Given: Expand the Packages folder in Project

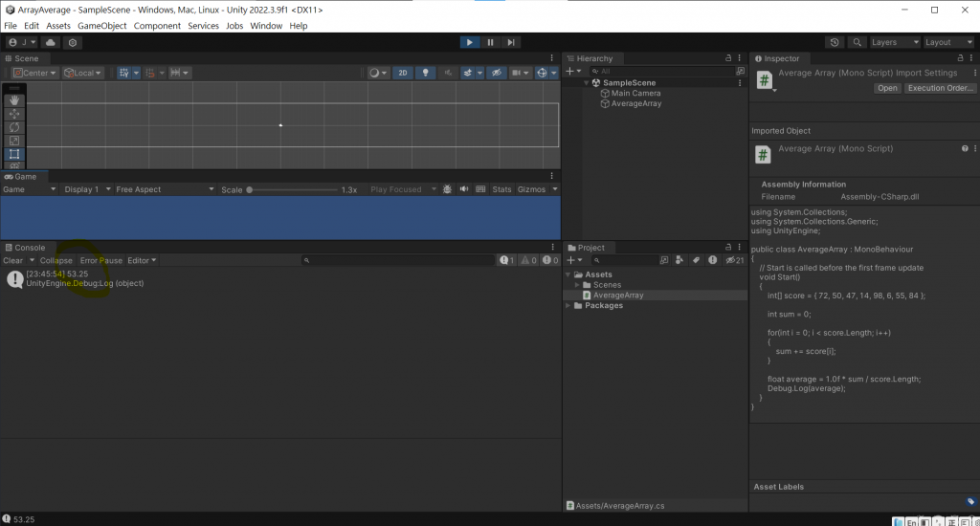Looking at the screenshot, I should (x=568, y=305).
